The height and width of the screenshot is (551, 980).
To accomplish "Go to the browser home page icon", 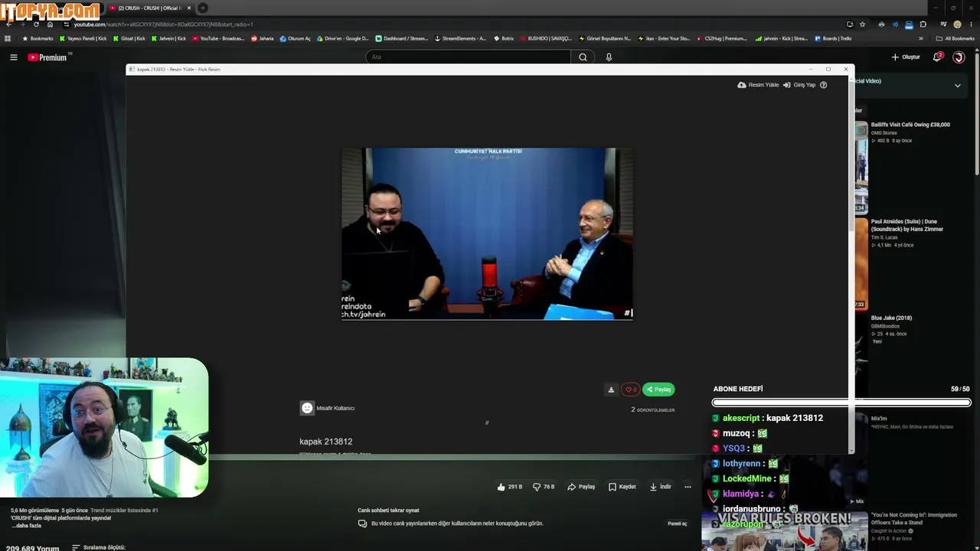I will [51, 24].
